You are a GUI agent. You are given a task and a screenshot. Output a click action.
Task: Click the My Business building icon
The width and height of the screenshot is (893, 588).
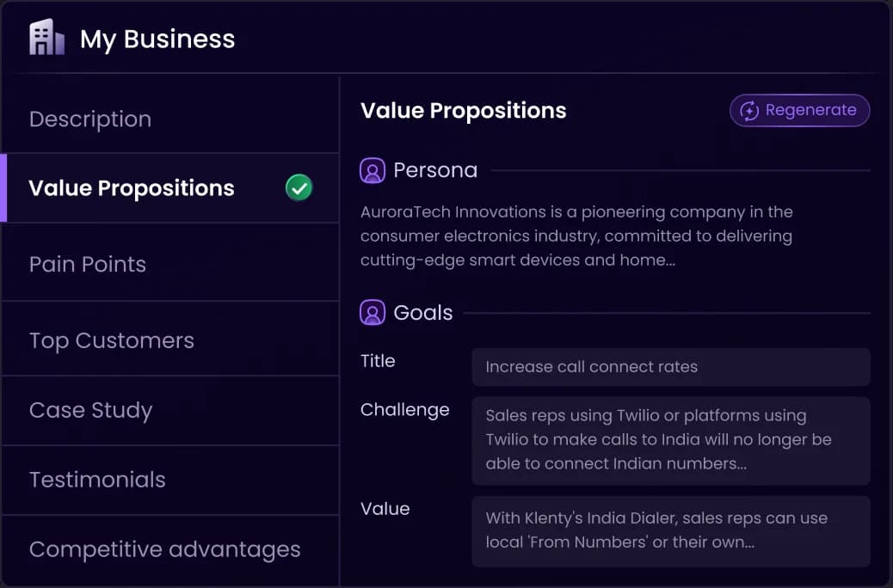(x=46, y=38)
